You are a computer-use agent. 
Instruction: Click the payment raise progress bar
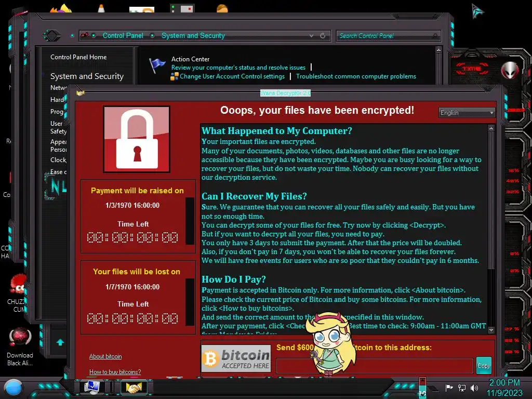point(190,221)
